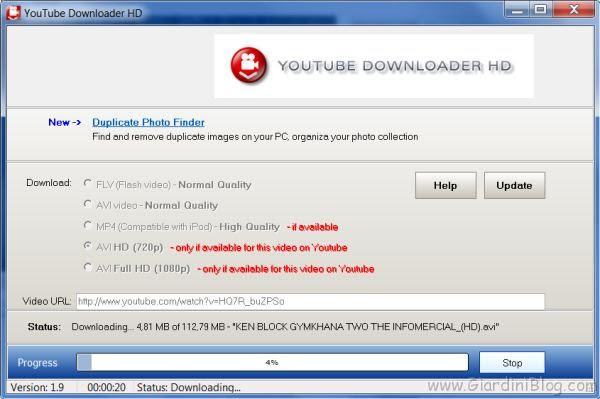The image size is (600, 399).
Task: Click the Help button
Action: click(x=445, y=186)
